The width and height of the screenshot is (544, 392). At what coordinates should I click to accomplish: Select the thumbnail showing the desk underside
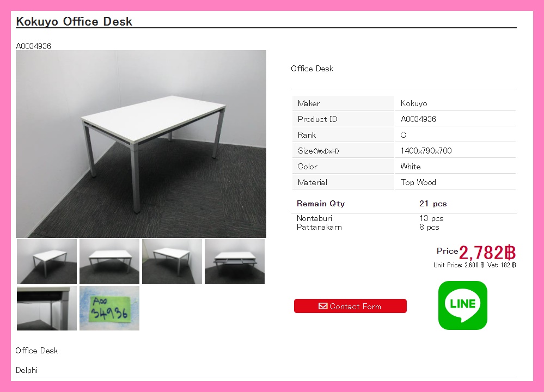pyautogui.click(x=47, y=308)
